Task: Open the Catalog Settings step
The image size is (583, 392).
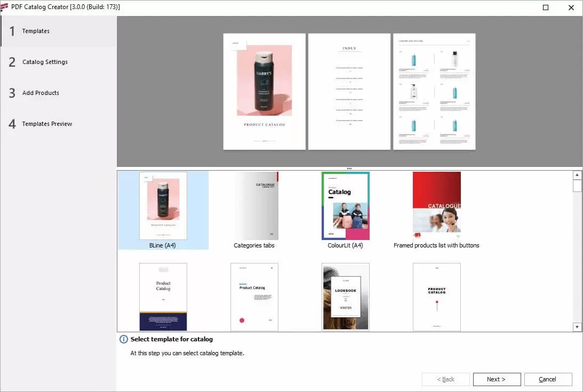Action: [45, 62]
